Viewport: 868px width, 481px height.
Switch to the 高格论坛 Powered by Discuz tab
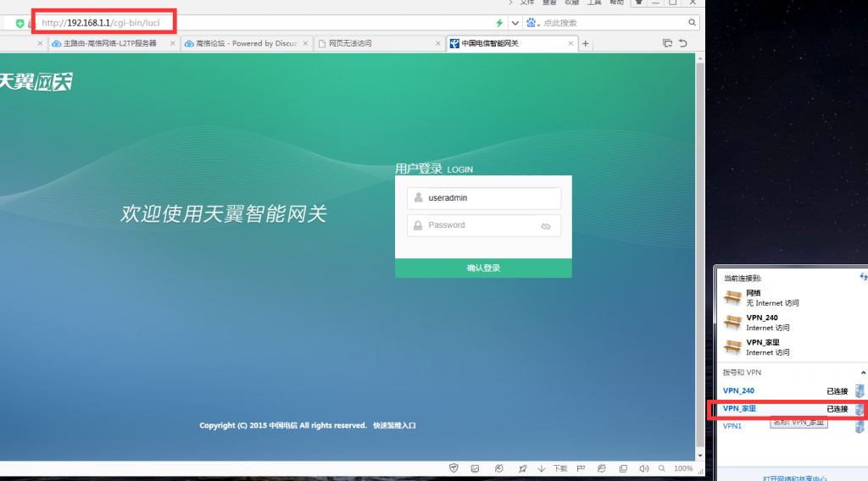tap(246, 43)
